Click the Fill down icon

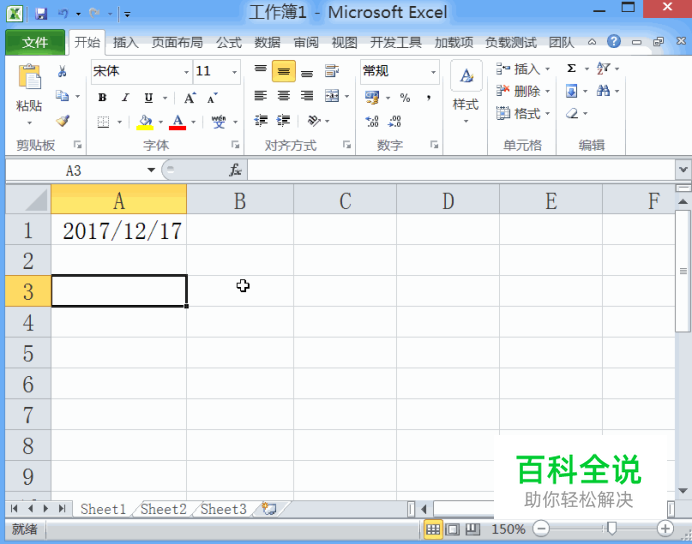coord(572,91)
